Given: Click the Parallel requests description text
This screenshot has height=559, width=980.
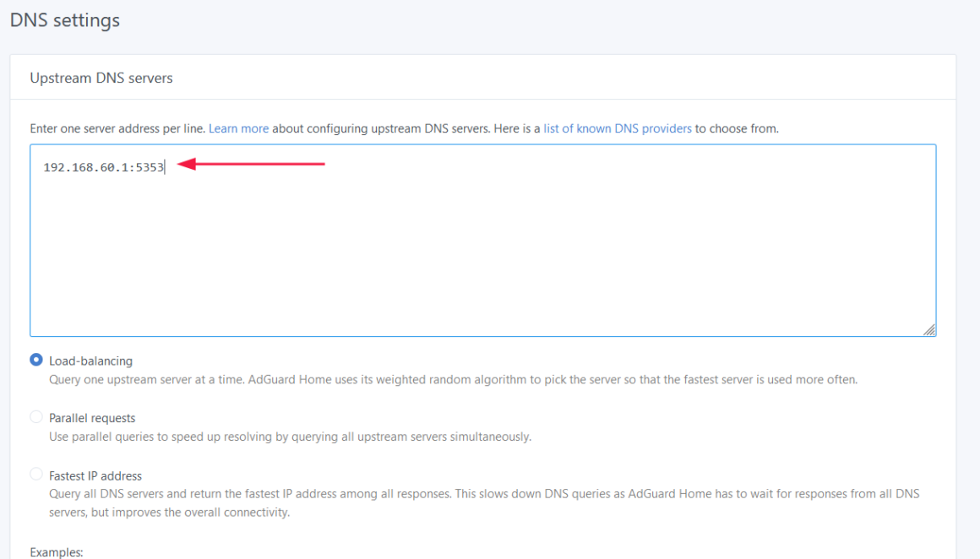Looking at the screenshot, I should pyautogui.click(x=290, y=437).
